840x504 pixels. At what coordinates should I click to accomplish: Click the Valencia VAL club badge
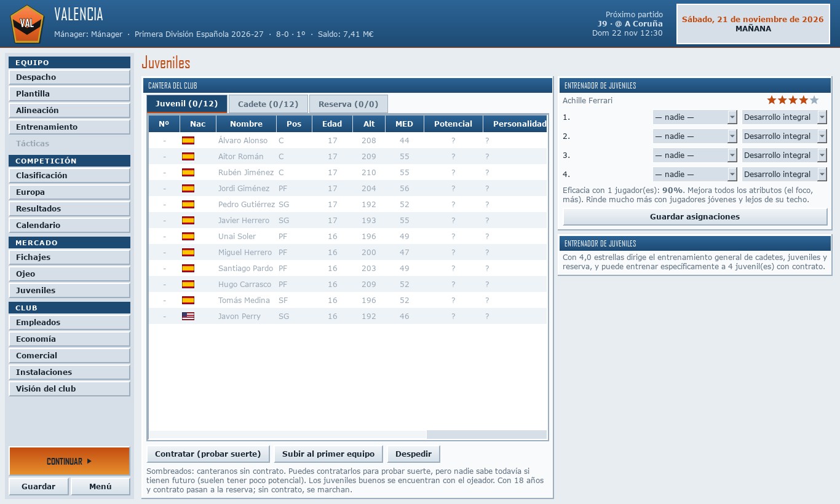pos(27,24)
